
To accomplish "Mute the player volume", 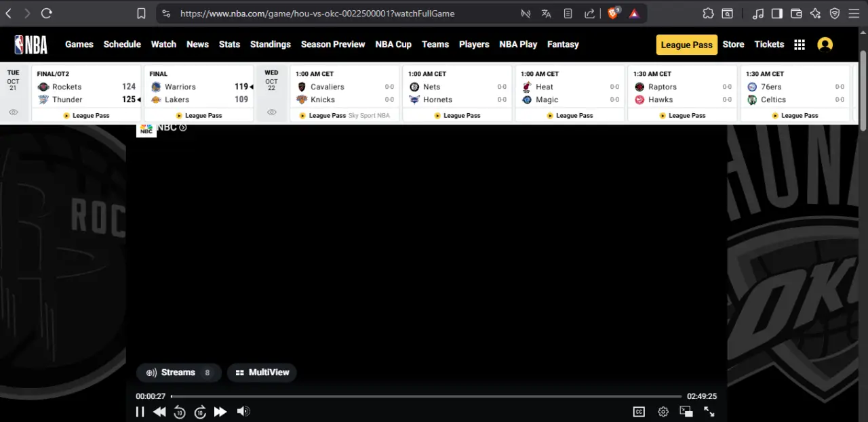I will (243, 411).
